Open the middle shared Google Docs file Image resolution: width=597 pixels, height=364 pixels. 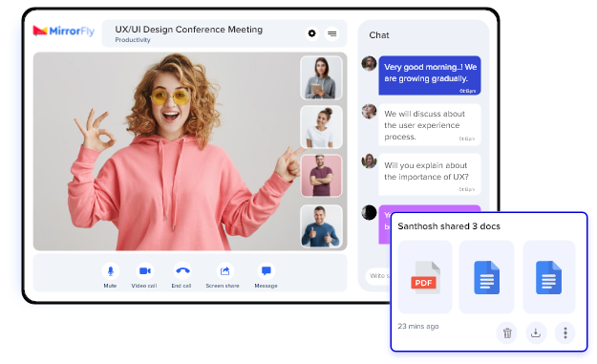click(486, 277)
